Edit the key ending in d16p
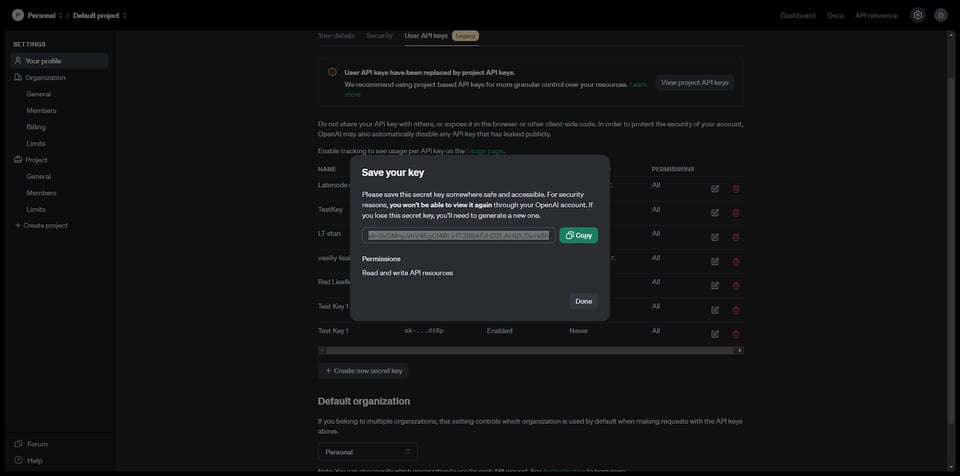 coord(714,334)
